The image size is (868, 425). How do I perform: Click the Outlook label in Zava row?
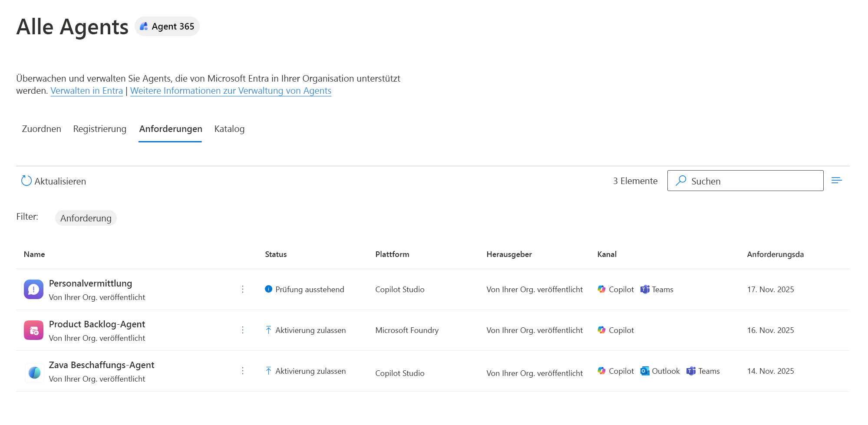(666, 371)
